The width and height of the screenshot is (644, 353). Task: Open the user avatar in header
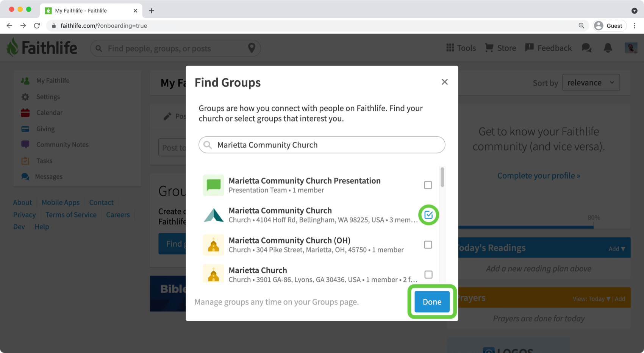tap(631, 48)
